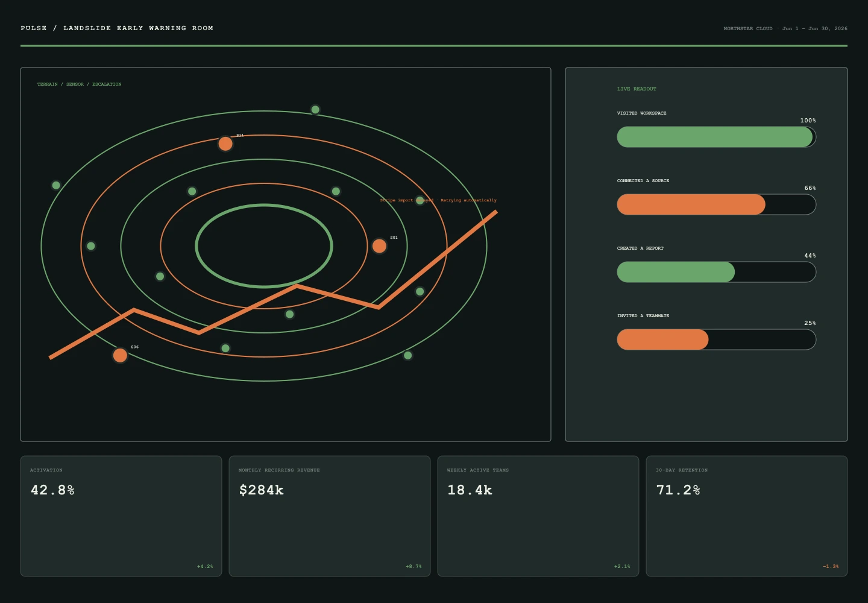This screenshot has width=868, height=603.
Task: Click the '18.4k' value
Action: click(x=470, y=490)
